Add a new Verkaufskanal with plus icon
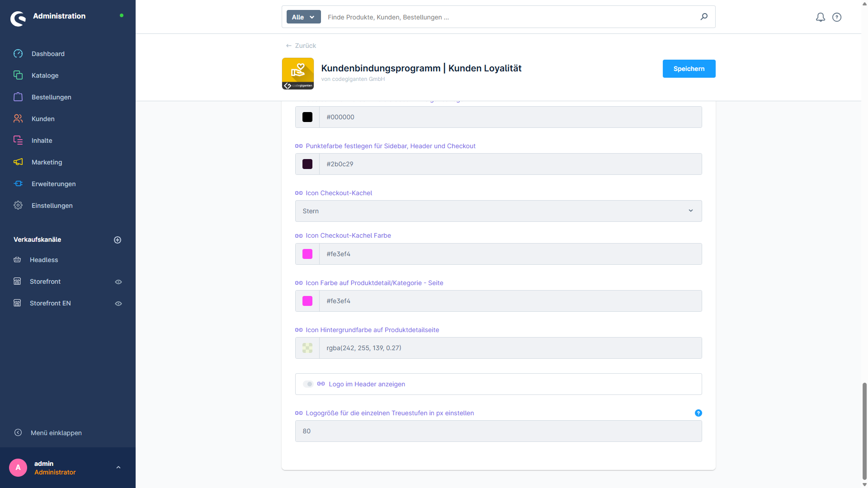Viewport: 868px width, 488px height. click(x=118, y=240)
